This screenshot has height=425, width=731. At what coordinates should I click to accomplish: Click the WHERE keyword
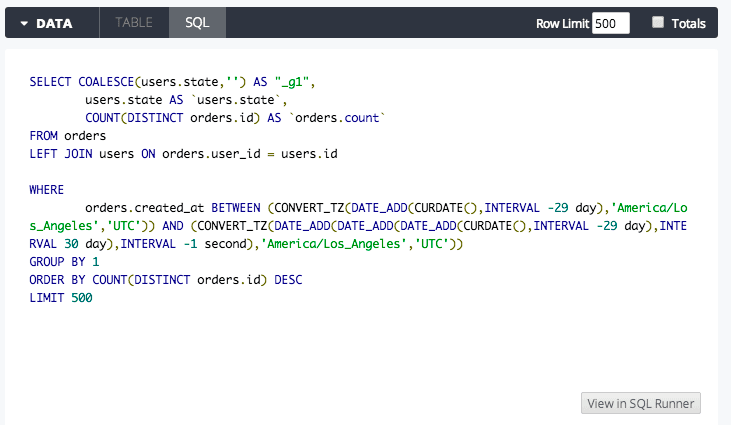(x=47, y=190)
